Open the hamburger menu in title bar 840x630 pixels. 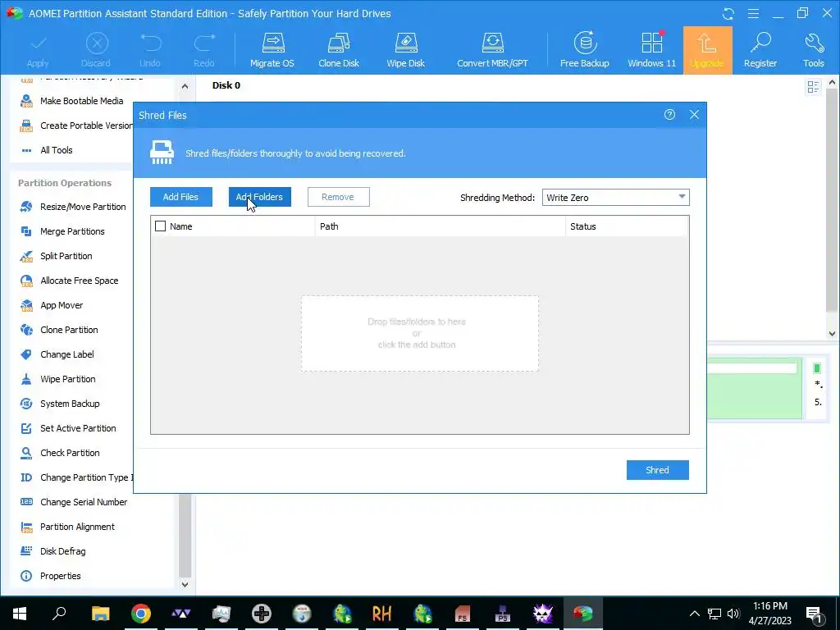coord(753,13)
